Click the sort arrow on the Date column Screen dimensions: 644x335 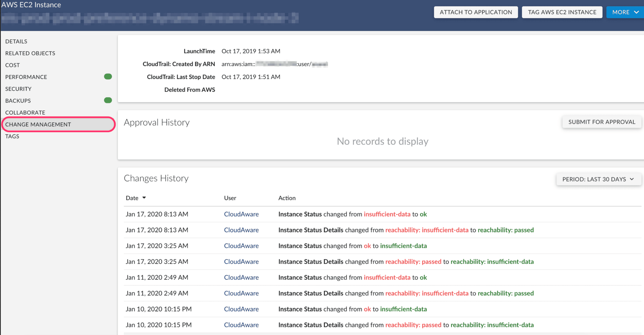[x=144, y=198]
